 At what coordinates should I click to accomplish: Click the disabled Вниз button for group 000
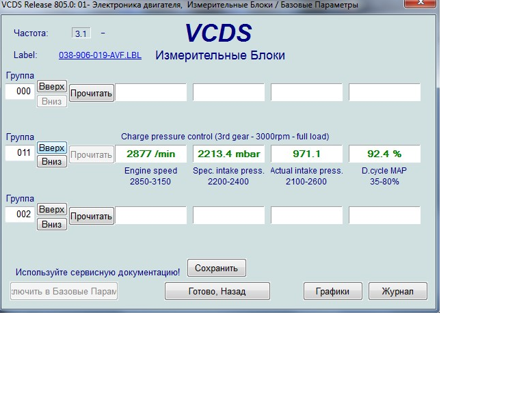[51, 101]
